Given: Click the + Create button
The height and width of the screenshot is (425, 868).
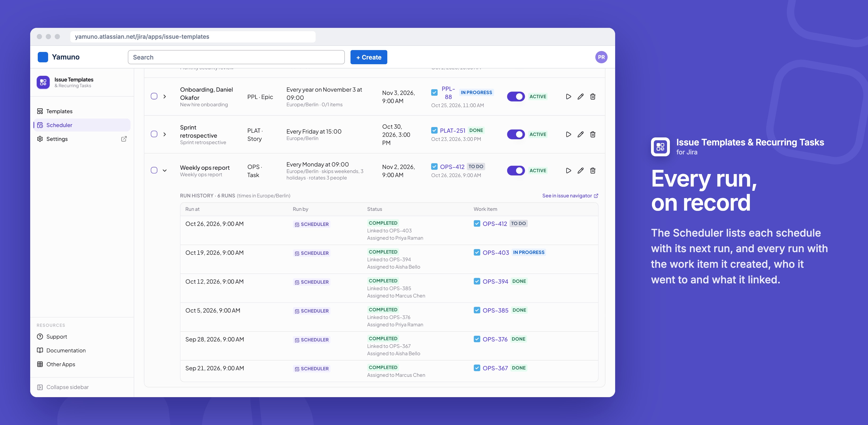Looking at the screenshot, I should click(x=369, y=57).
